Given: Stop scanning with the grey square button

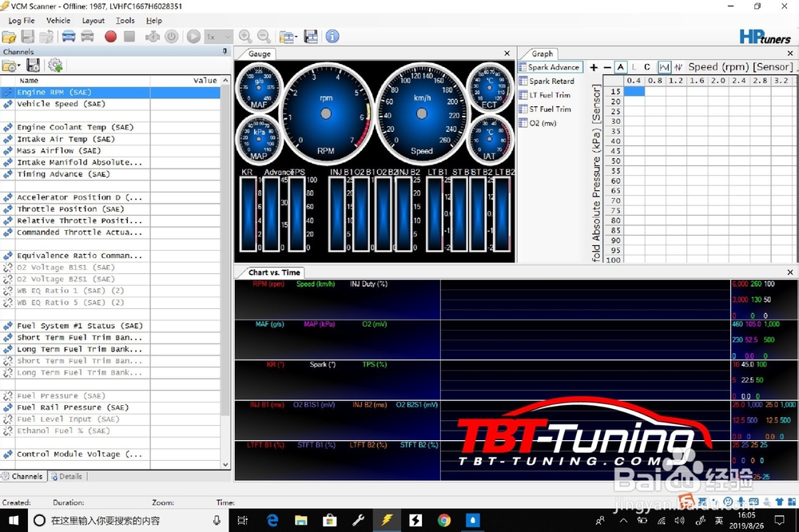Looking at the screenshot, I should tap(129, 37).
